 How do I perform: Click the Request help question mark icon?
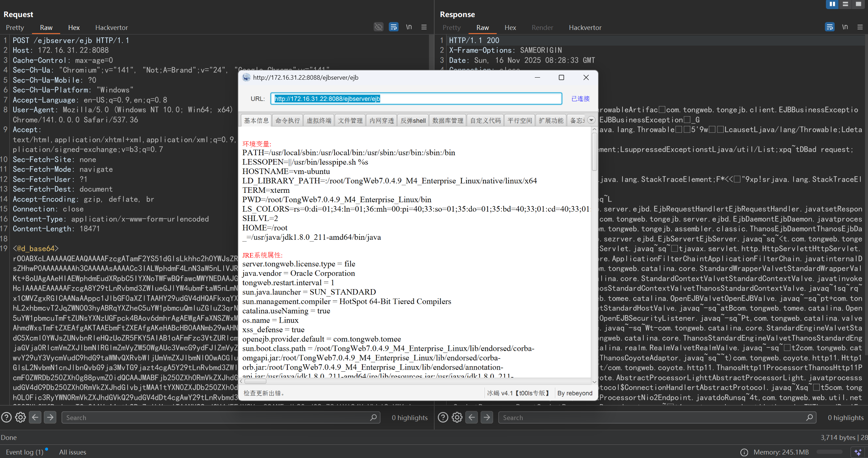tap(6, 417)
